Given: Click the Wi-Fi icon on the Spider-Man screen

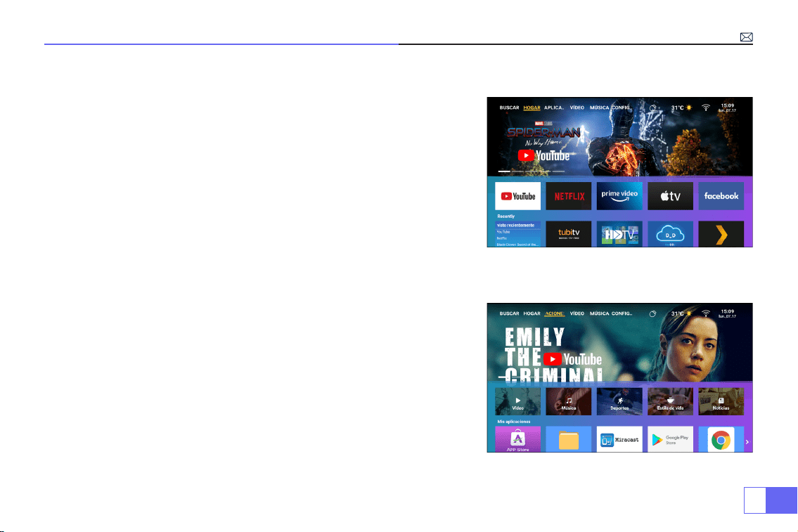Looking at the screenshot, I should [x=706, y=108].
